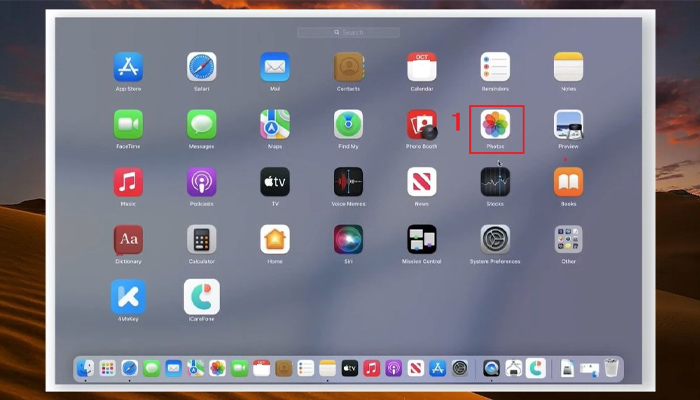This screenshot has height=400, width=700.
Task: Open News in the Launchpad grid
Action: [x=422, y=182]
